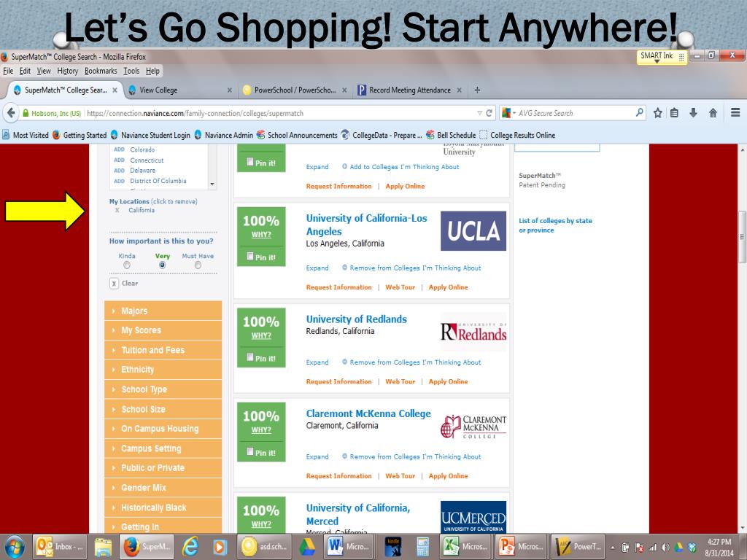
Task: Open Microsoft Word taskbar item
Action: pyautogui.click(x=349, y=547)
